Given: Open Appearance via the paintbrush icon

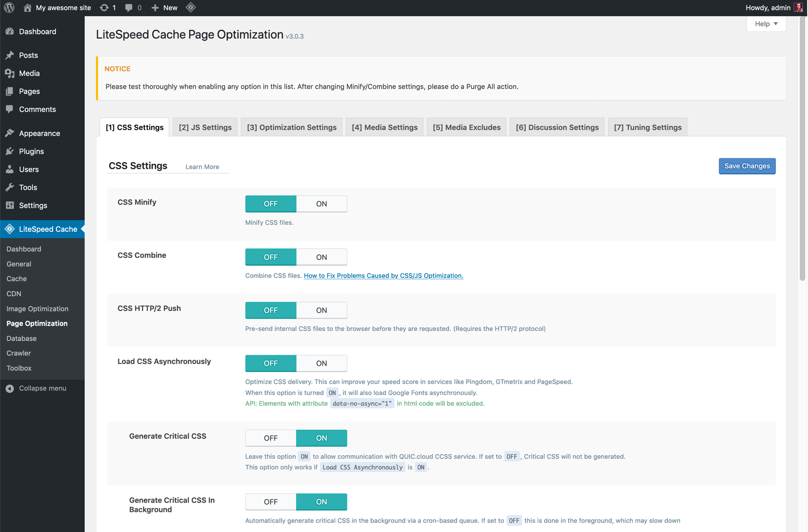Looking at the screenshot, I should [x=10, y=133].
